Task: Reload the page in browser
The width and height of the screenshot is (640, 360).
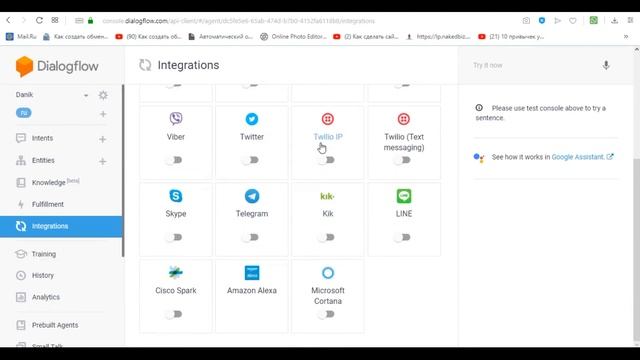Action: tap(39, 20)
